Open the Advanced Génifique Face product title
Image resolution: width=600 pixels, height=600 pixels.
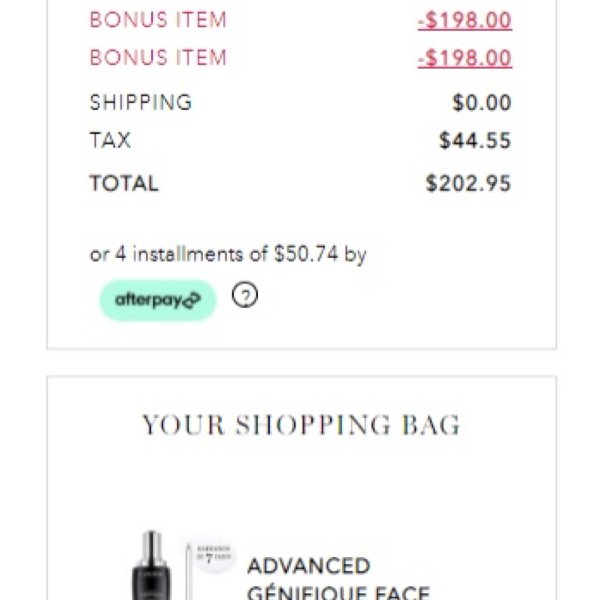click(x=339, y=579)
